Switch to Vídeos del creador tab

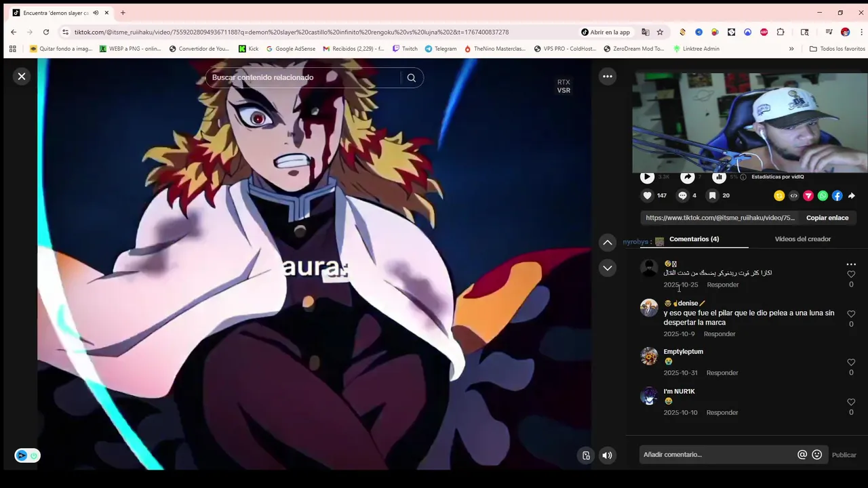(x=803, y=239)
